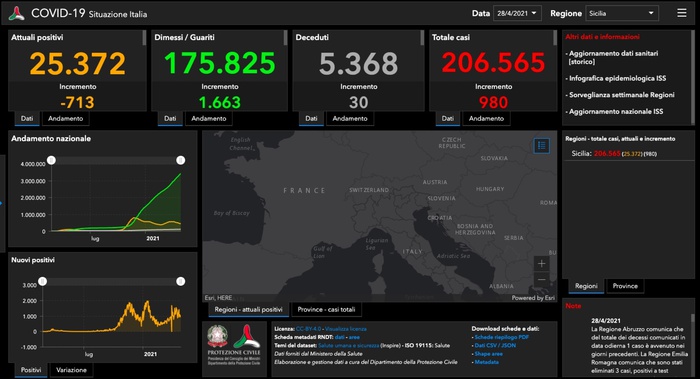Viewport: 700px width, 379px height.
Task: Click the COVID-19 dashboard logo in the header
Action: point(17,13)
